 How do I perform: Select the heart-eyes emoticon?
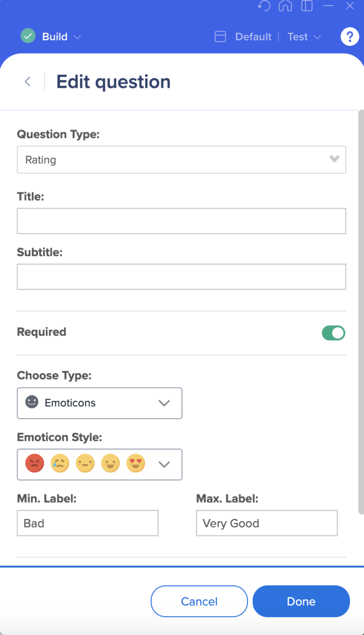point(136,463)
